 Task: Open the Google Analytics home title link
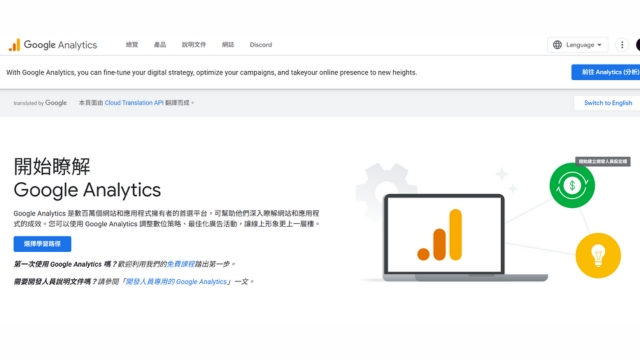pyautogui.click(x=60, y=45)
